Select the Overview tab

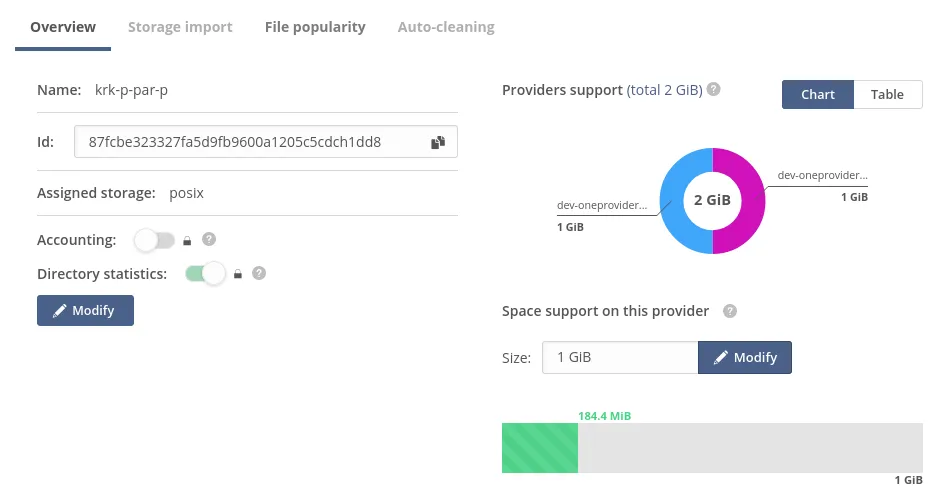coord(63,27)
